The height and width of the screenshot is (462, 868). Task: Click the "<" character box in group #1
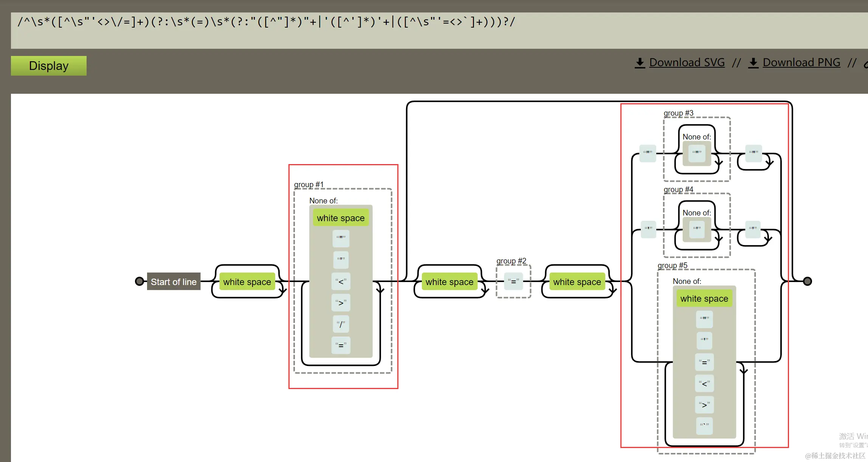point(341,281)
